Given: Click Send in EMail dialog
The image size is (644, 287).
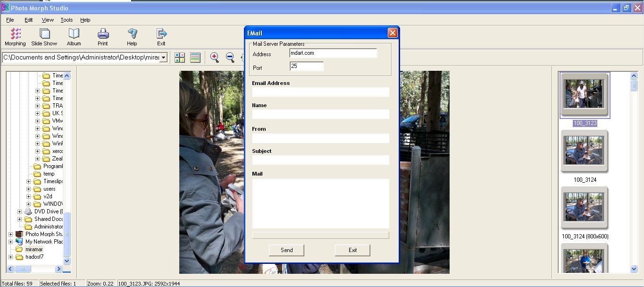Looking at the screenshot, I should pos(286,250).
